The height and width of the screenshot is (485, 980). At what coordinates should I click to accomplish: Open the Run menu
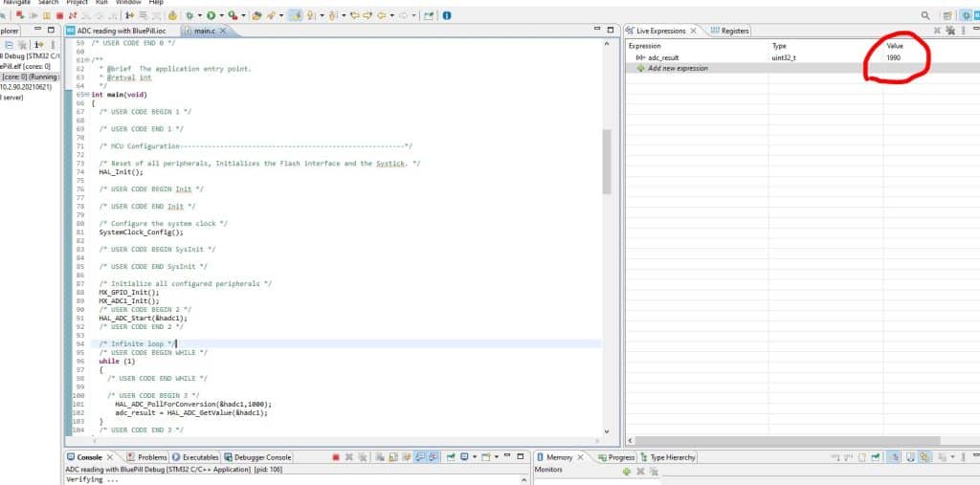click(101, 3)
